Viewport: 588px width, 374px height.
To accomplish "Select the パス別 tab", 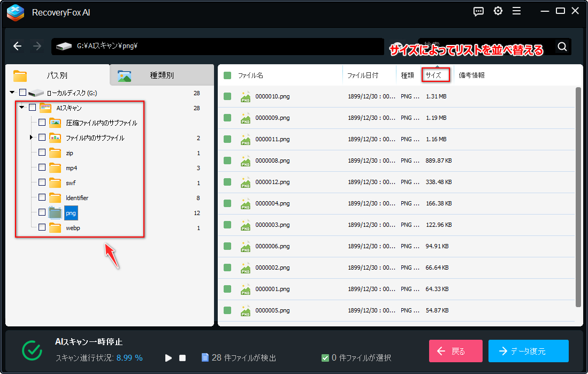I will click(x=57, y=75).
